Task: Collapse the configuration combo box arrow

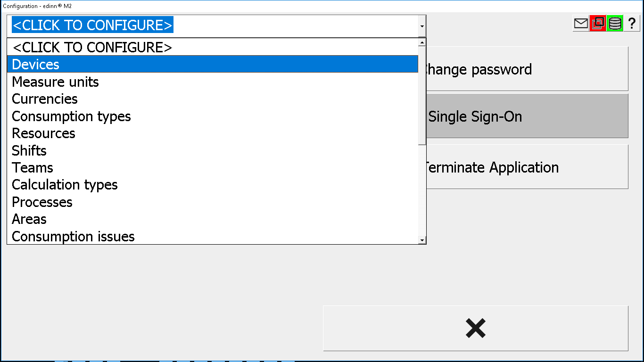Action: pyautogui.click(x=422, y=26)
